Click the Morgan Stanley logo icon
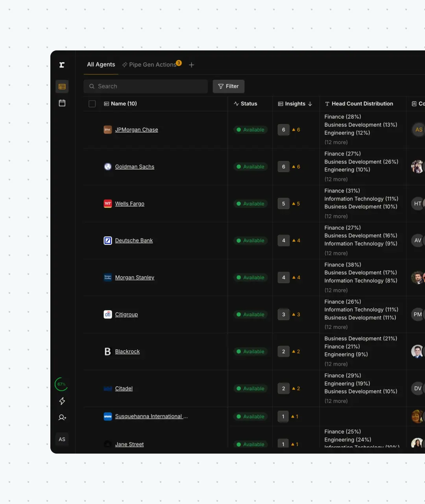Screen dimensions: 425x504 click(x=108, y=278)
